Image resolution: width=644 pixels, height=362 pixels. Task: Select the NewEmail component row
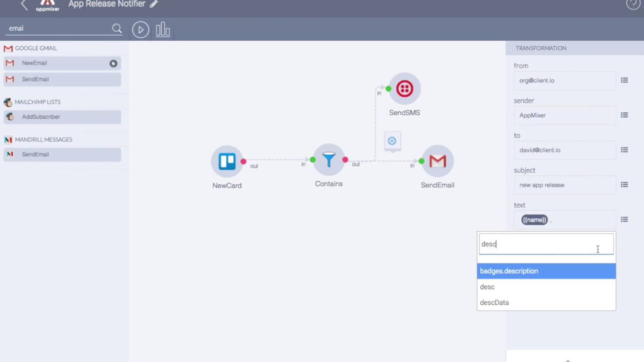(62, 63)
